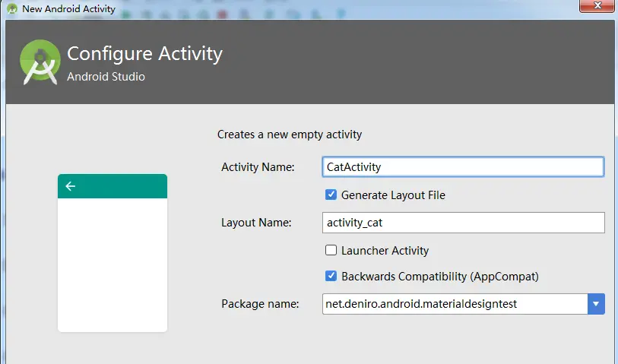Expand the Package name dropdown arrow
This screenshot has height=364, width=618.
click(596, 304)
